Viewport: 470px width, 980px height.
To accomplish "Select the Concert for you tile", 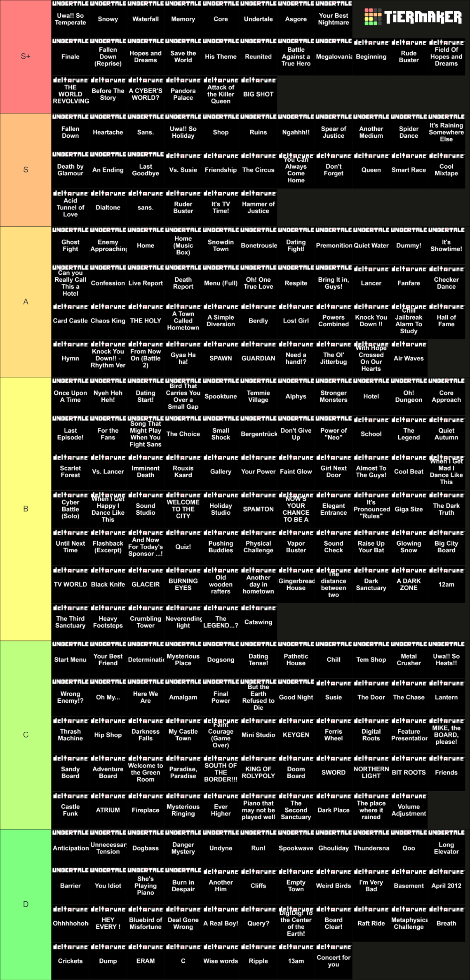I will (334, 961).
